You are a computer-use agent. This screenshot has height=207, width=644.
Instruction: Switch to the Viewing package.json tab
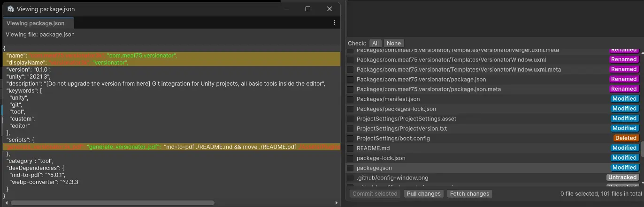pyautogui.click(x=36, y=23)
